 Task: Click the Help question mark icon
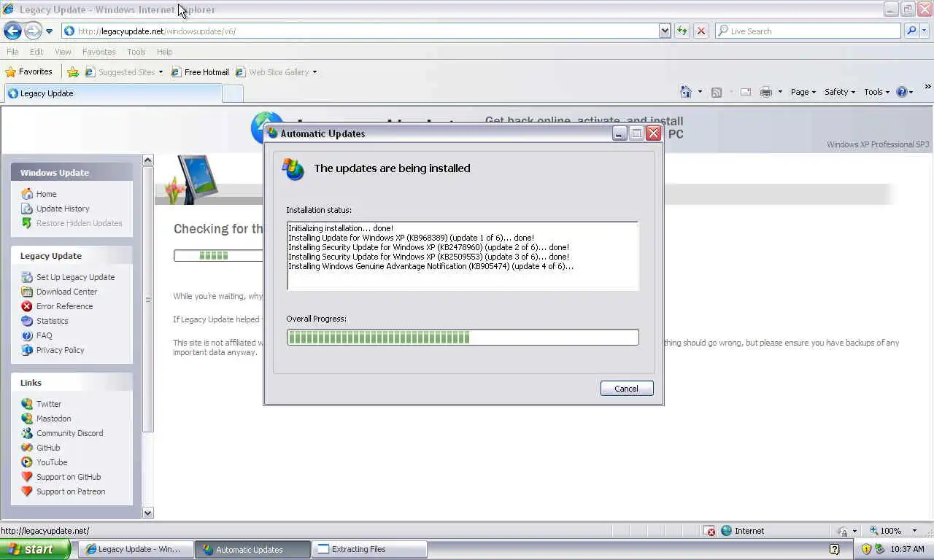[902, 92]
